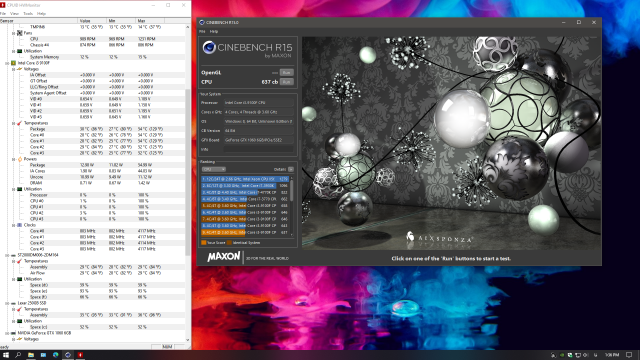
Task: Collapse Temperatures under ST2000DM006 drive
Action: (x=13, y=261)
